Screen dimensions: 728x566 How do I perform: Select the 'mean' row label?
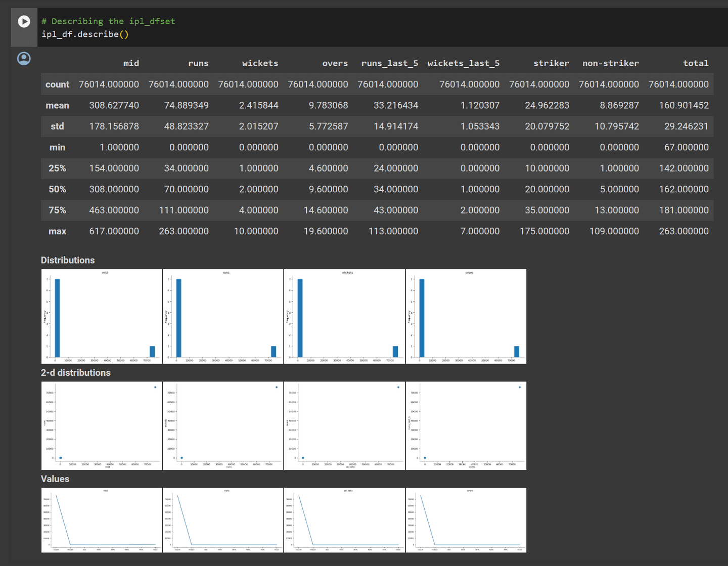(57, 106)
